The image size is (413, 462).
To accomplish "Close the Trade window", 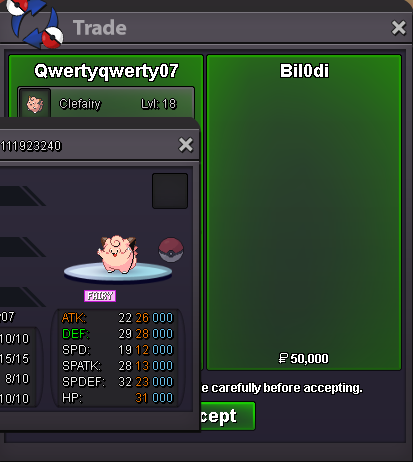I will point(399,28).
